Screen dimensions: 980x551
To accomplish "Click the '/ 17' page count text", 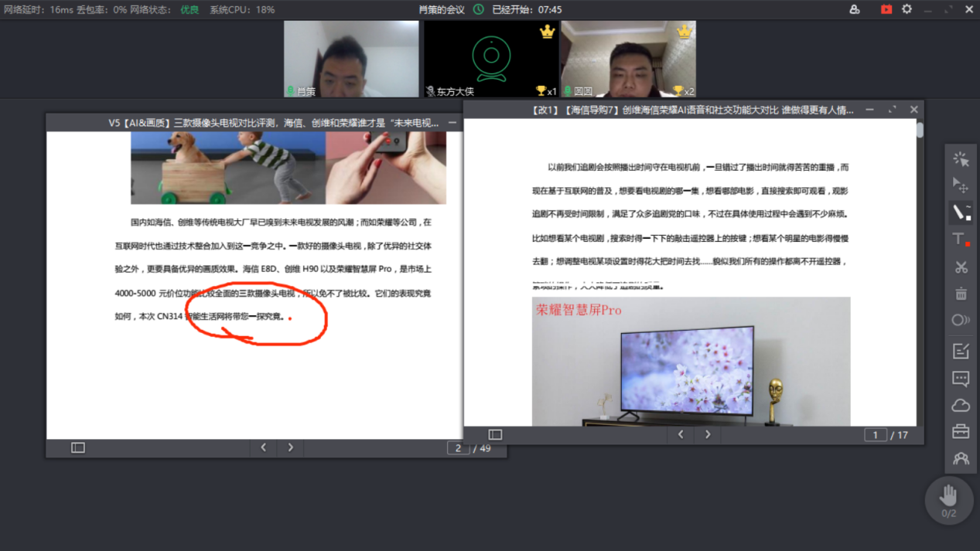I will [x=900, y=435].
